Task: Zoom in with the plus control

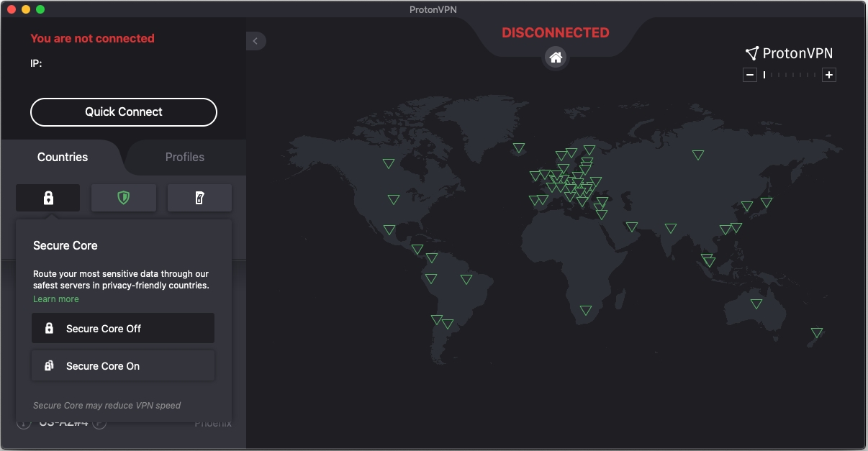Action: tap(828, 75)
